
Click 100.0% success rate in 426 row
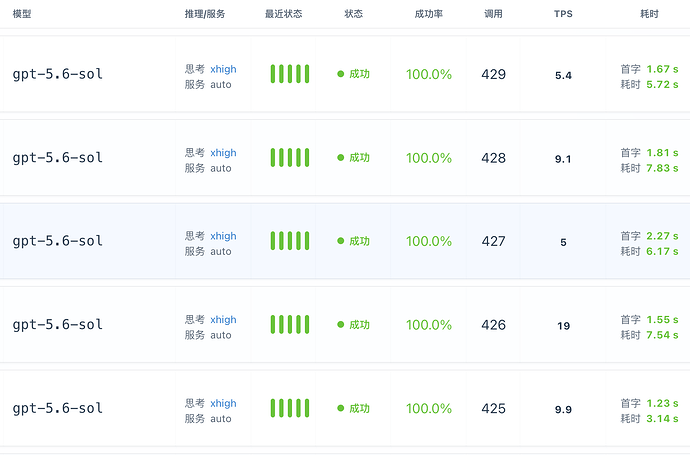click(x=429, y=325)
